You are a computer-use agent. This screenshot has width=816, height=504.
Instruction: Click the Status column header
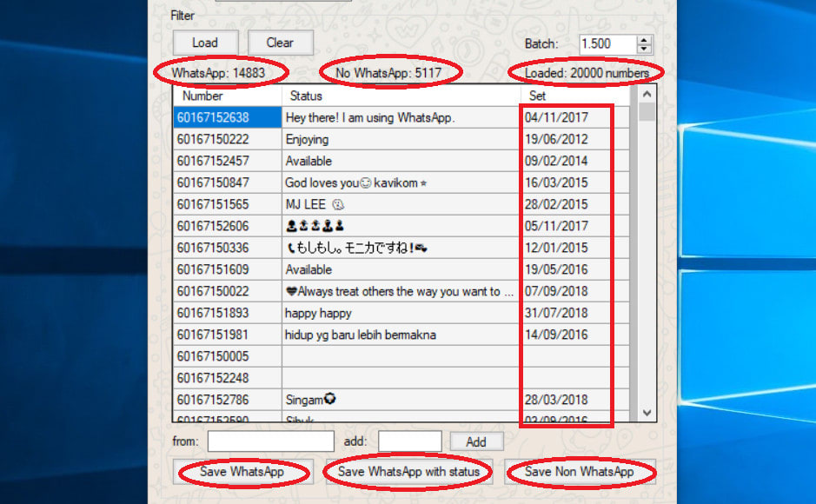tap(401, 96)
